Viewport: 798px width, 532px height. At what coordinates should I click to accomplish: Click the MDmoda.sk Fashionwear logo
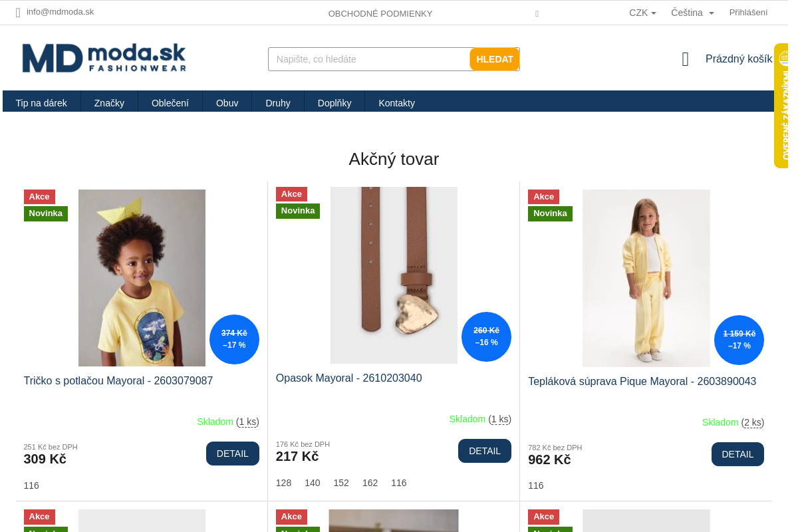104,58
